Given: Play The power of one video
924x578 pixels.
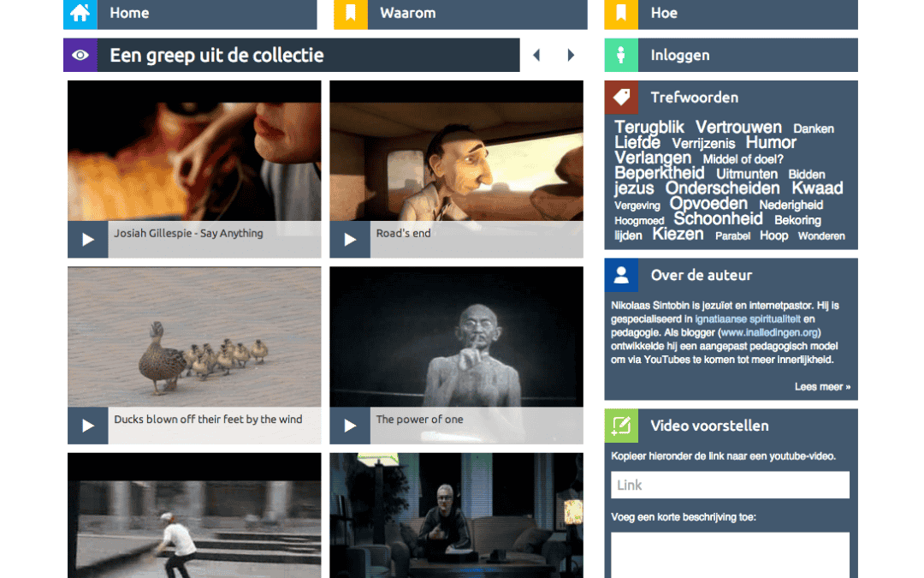Looking at the screenshot, I should click(x=350, y=426).
